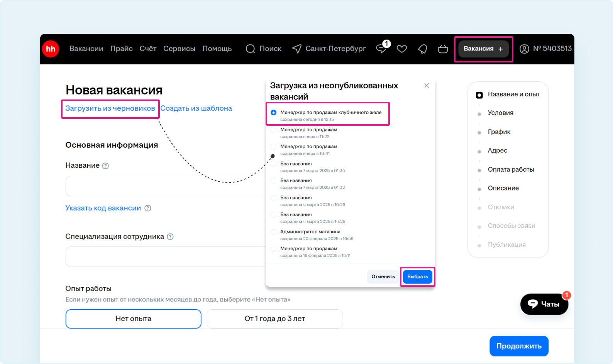Select draft saved вчера в 11:22
Viewport: 613px width, 364px height.
(274, 130)
